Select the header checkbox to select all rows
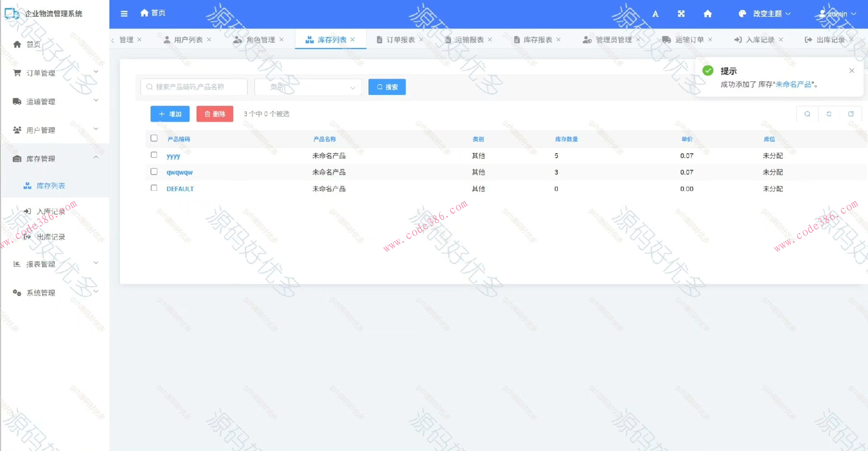The image size is (868, 451). [x=154, y=138]
